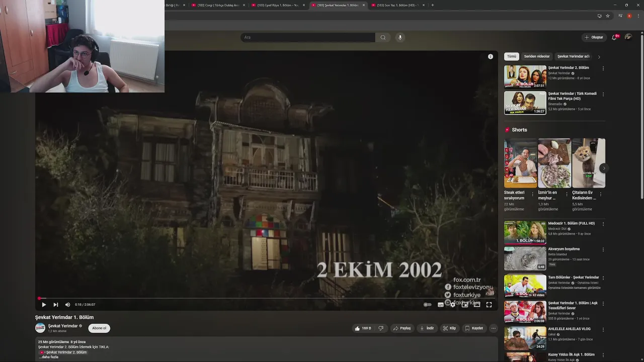The width and height of the screenshot is (644, 362).
Task: Enter fullscreen mode
Action: point(489,305)
